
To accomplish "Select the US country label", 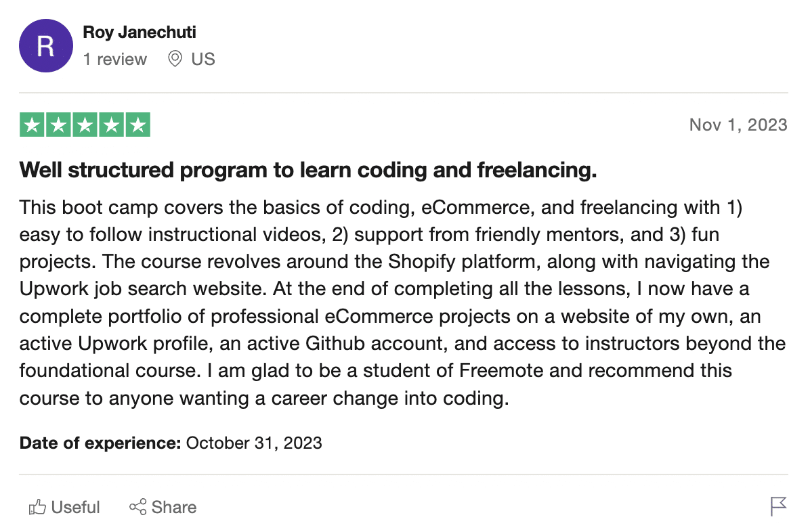I will click(203, 59).
